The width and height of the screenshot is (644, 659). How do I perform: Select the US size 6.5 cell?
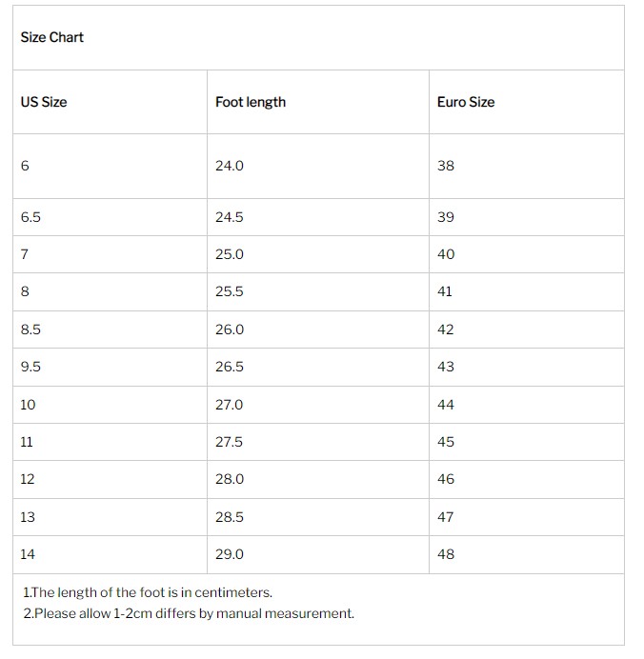30,217
